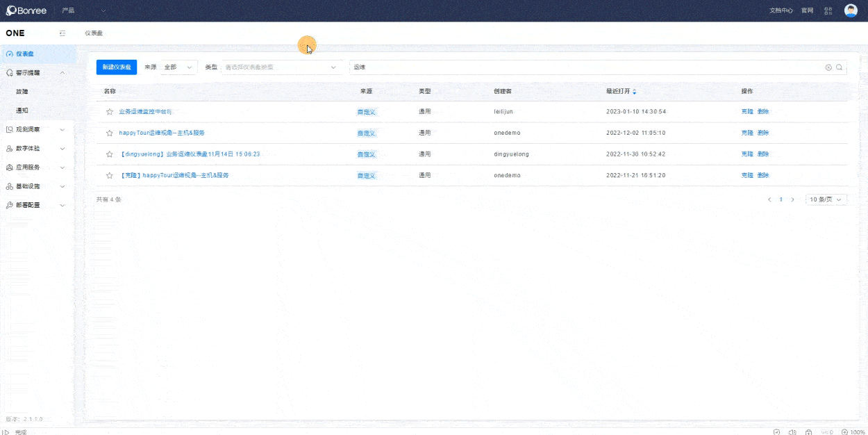This screenshot has height=435, width=868.
Task: Click the date 2023-01-10 14:30:54
Action: [x=635, y=112]
